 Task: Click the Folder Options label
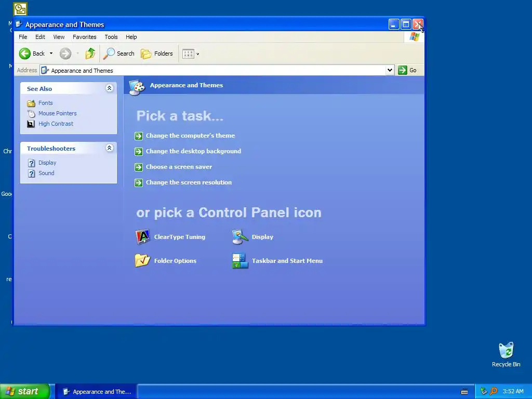(175, 261)
